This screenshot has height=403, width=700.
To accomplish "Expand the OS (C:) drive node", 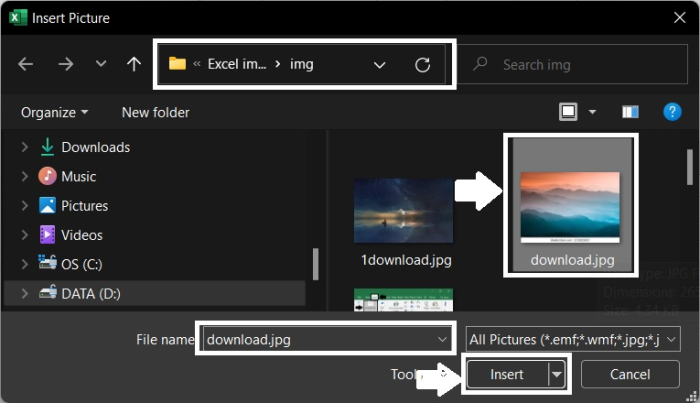I will pyautogui.click(x=25, y=265).
